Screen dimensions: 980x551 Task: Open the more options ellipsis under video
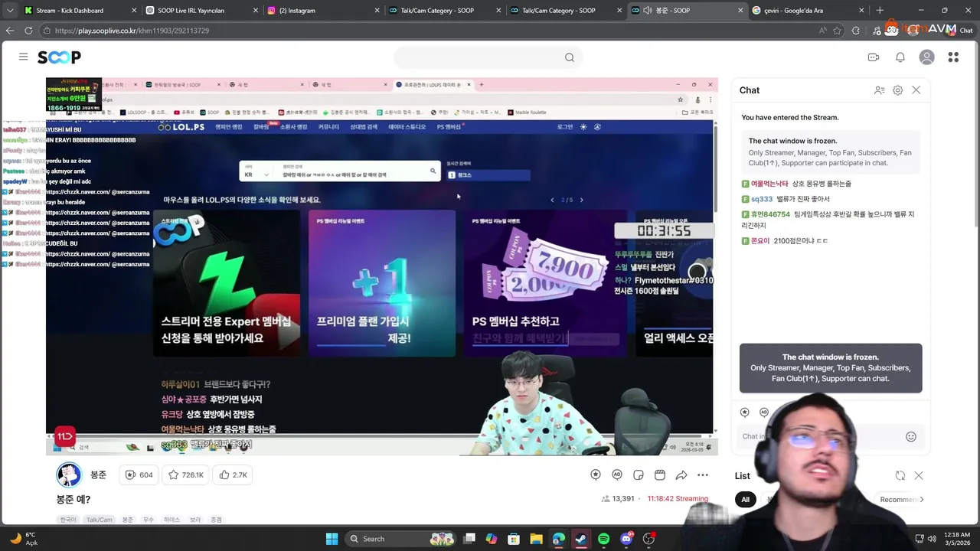[x=703, y=475]
